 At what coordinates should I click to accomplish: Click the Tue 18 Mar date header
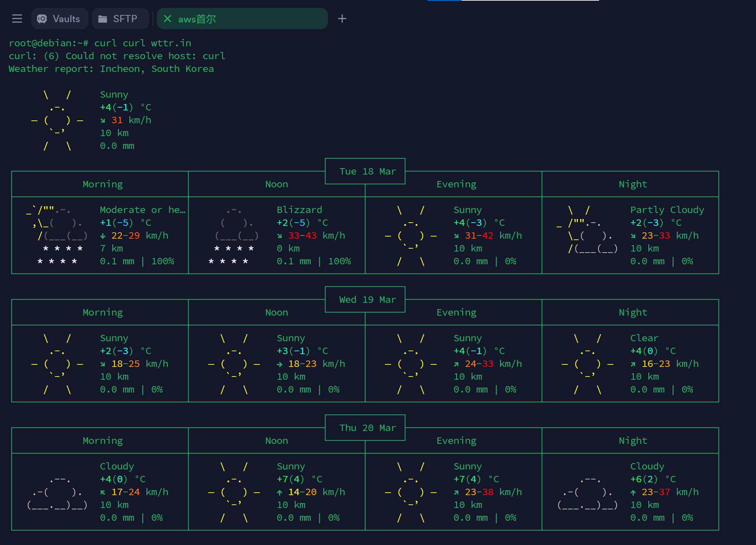[367, 171]
